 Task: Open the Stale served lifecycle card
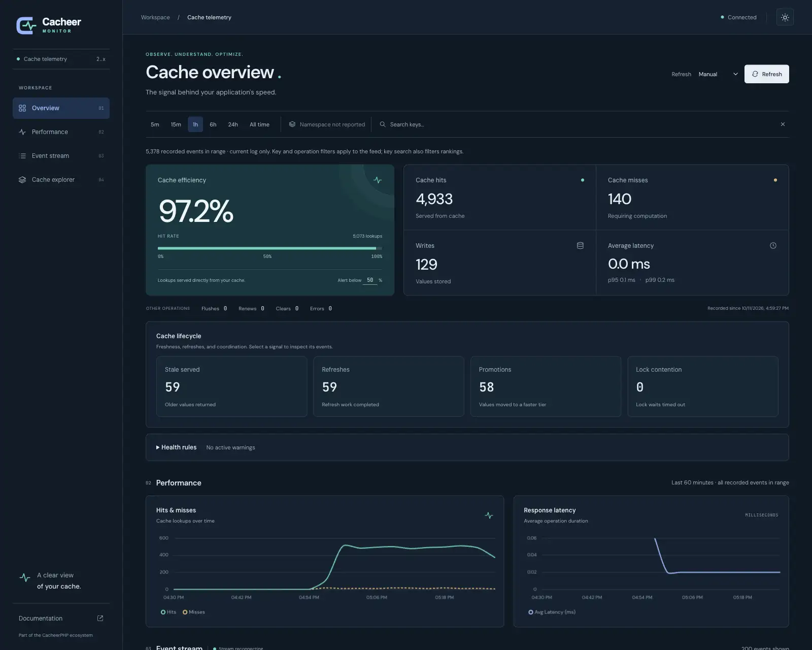(231, 386)
